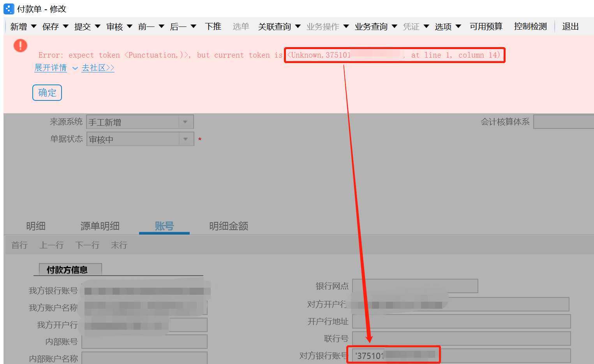Open the 审核 dropdown arrow
The image size is (594, 364).
click(x=129, y=26)
